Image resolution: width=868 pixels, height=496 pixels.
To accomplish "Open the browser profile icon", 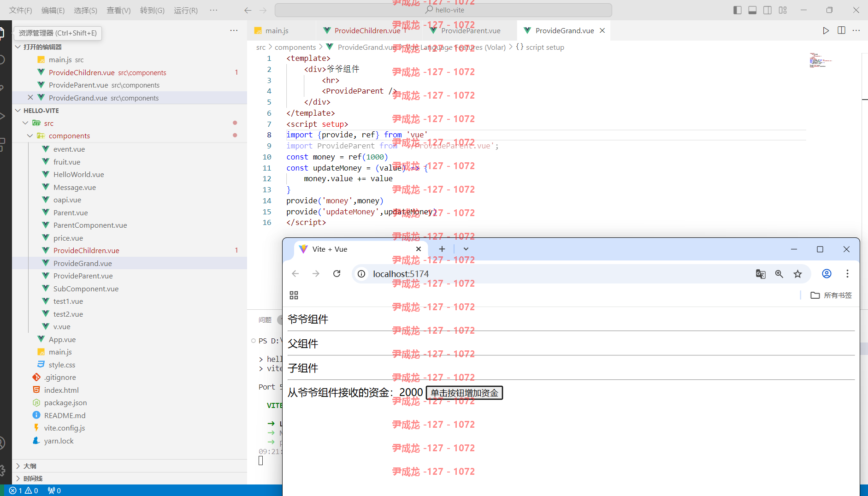I will (827, 274).
